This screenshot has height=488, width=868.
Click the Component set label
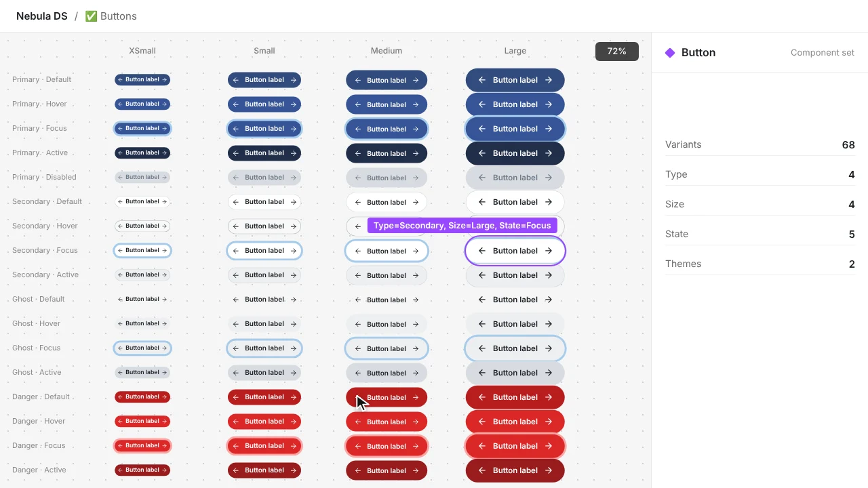[823, 53]
